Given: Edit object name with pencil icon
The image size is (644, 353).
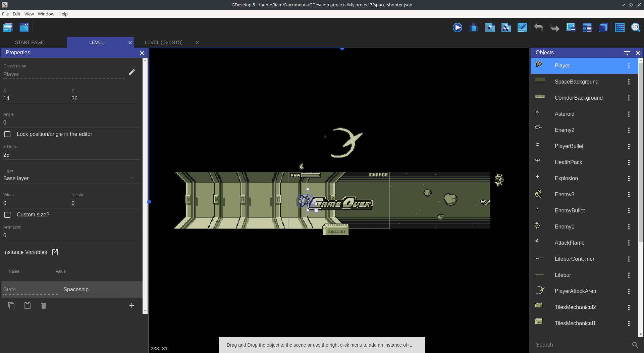Looking at the screenshot, I should coord(132,72).
